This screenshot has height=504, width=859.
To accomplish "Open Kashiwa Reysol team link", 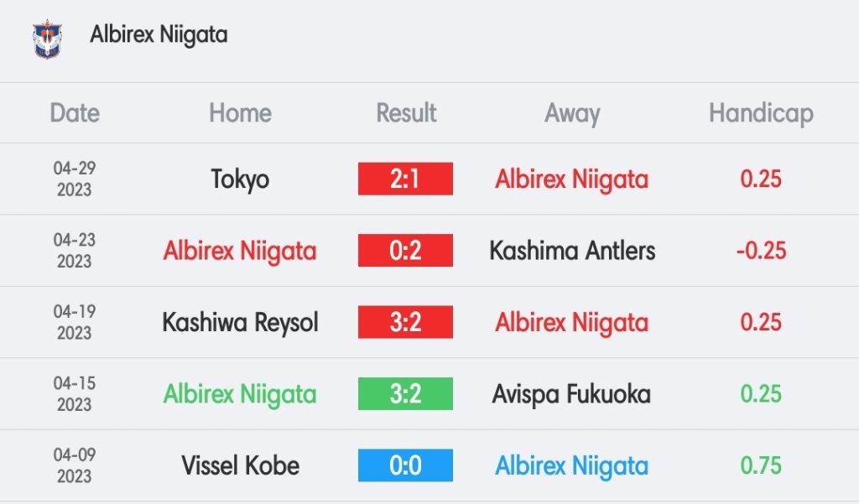I will pos(240,323).
